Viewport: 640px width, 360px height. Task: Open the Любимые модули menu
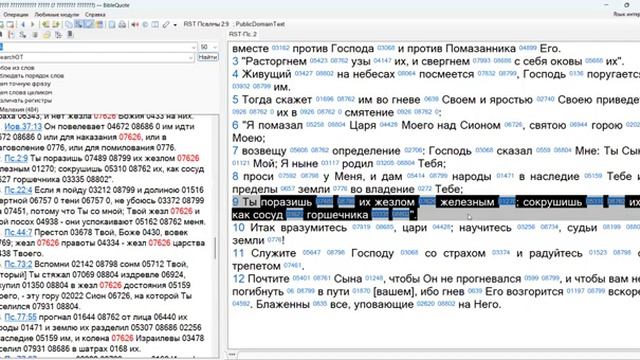pos(57,15)
